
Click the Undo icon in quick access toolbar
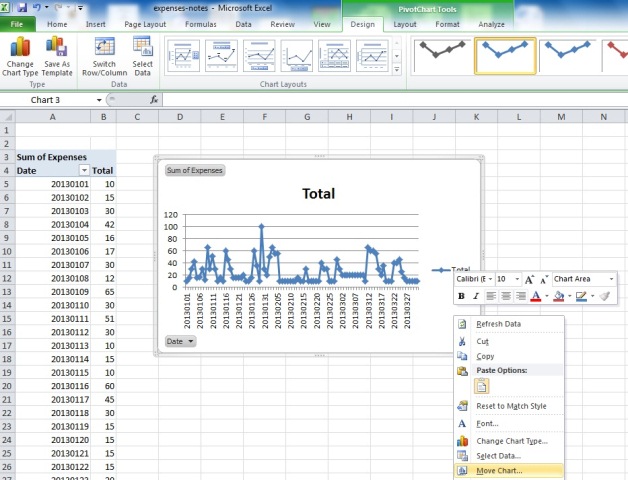(37, 7)
